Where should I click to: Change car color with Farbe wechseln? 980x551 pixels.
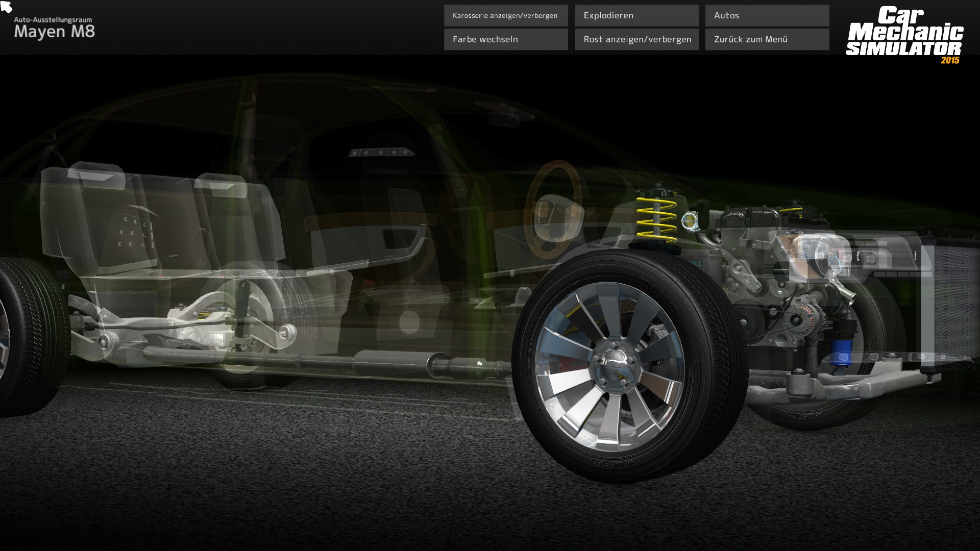coord(506,39)
